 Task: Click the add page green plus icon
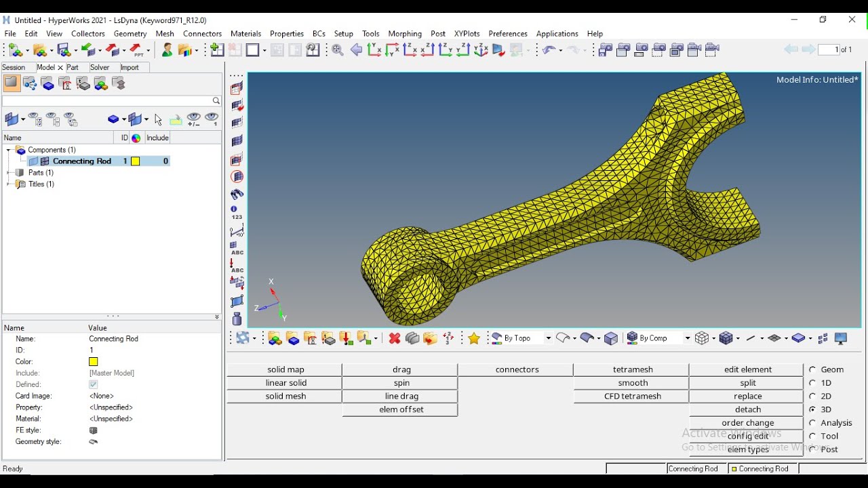tap(217, 49)
